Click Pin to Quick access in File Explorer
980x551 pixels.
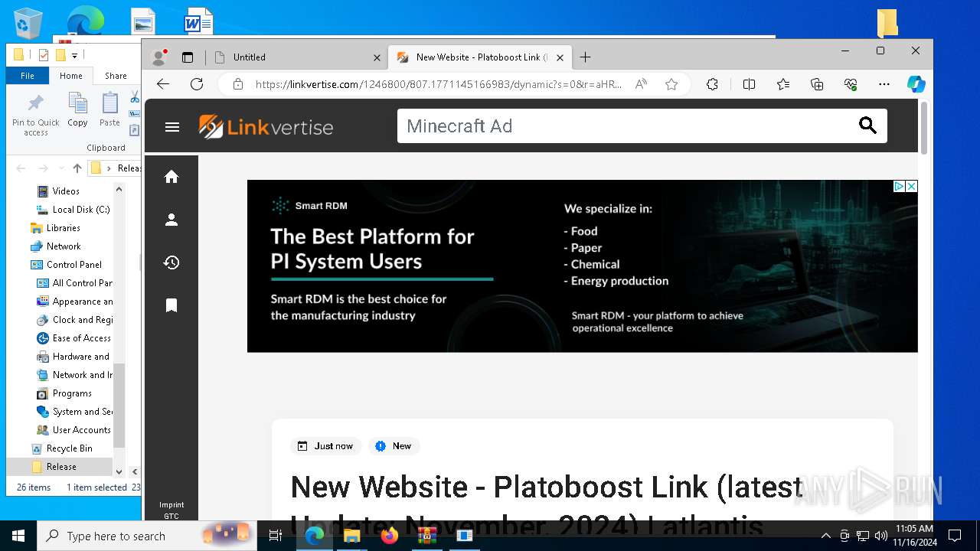click(x=36, y=115)
